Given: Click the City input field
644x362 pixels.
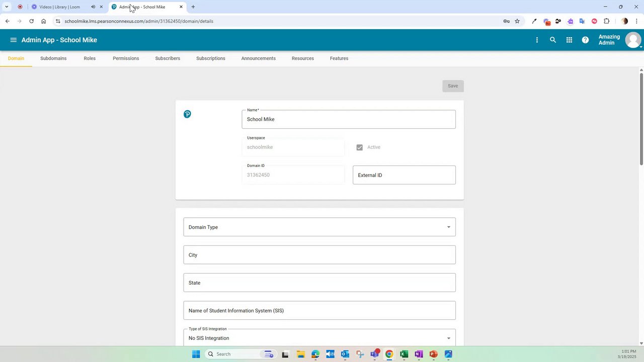Looking at the screenshot, I should (x=319, y=255).
